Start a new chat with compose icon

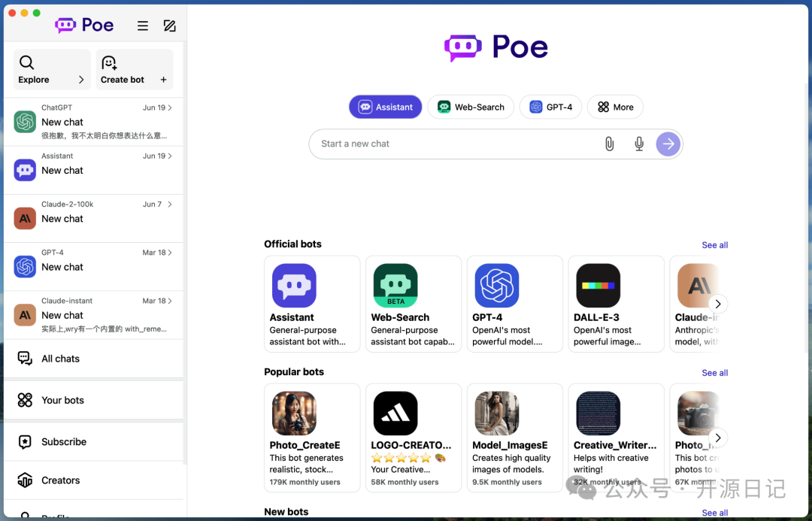coord(170,26)
